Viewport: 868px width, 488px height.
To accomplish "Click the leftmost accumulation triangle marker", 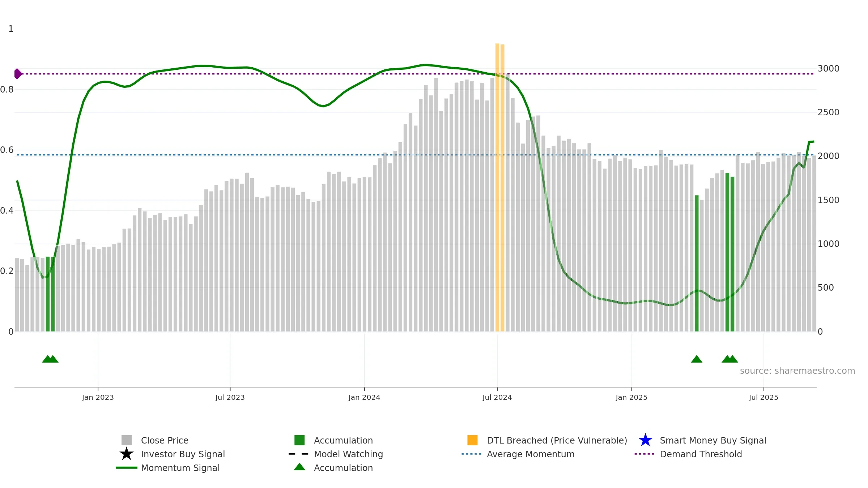I will pos(47,359).
